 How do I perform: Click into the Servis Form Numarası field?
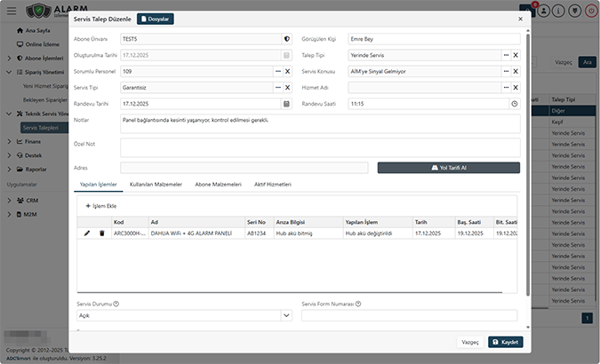pyautogui.click(x=410, y=315)
